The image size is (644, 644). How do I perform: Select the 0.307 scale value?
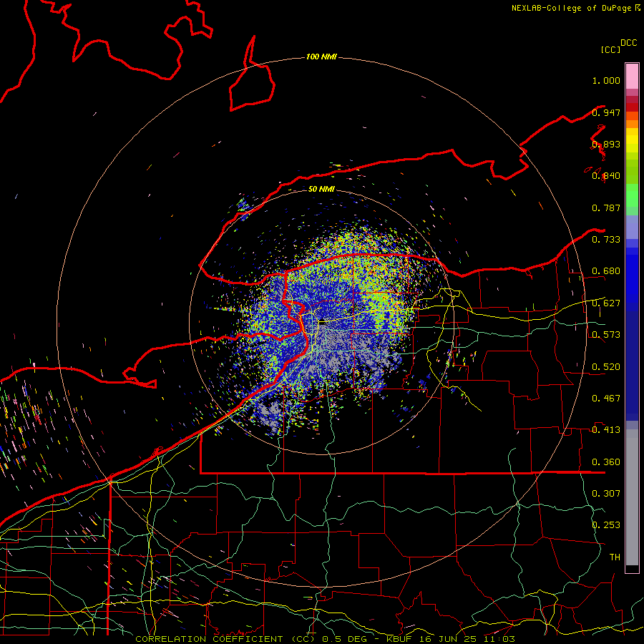606,493
